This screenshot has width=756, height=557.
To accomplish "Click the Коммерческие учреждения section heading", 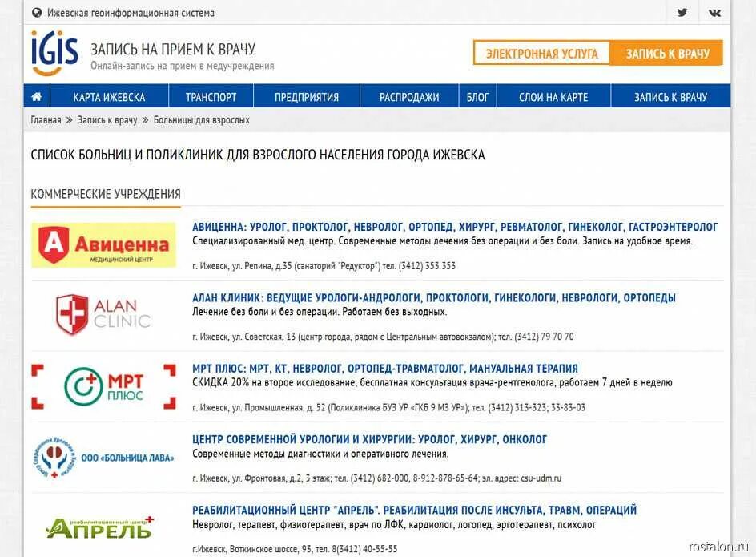I will [106, 194].
